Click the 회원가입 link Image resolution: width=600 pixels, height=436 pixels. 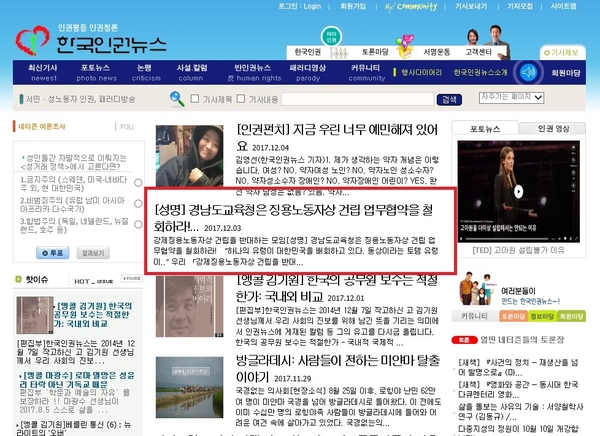(x=353, y=6)
